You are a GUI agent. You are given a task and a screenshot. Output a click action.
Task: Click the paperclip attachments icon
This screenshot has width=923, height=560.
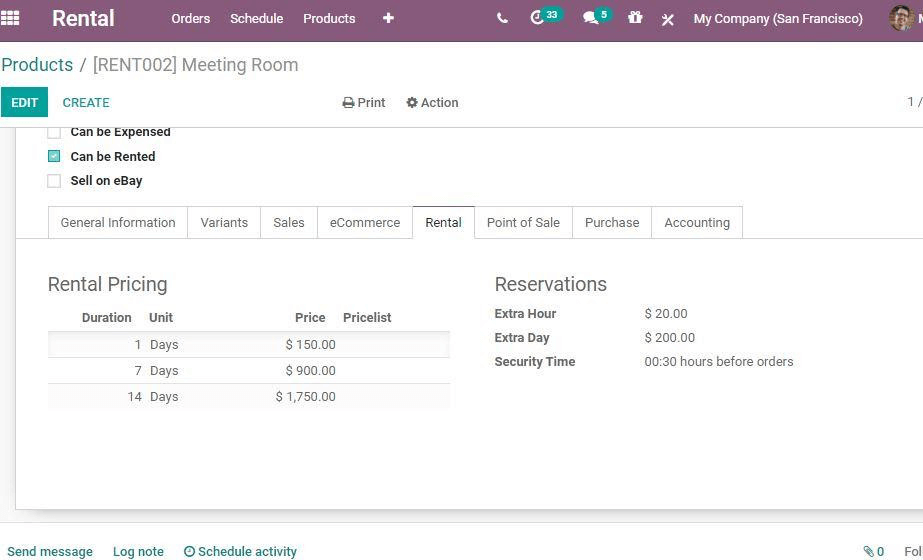(868, 551)
